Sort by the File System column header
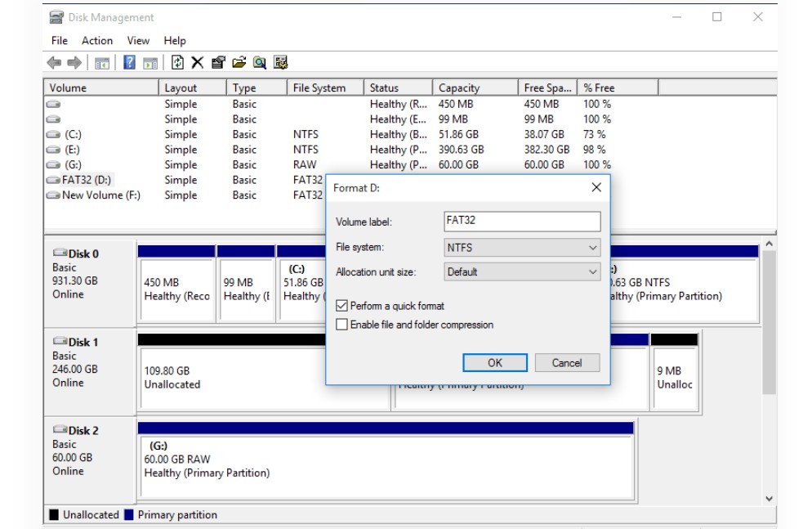The width and height of the screenshot is (812, 529). tap(325, 87)
